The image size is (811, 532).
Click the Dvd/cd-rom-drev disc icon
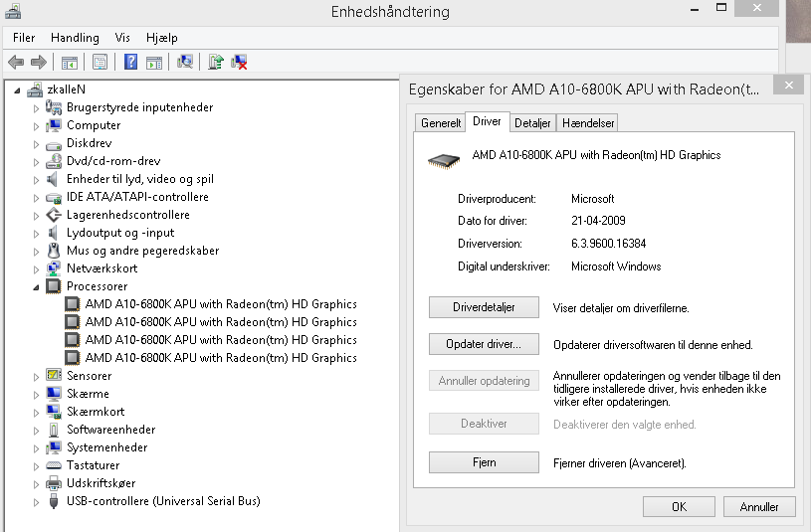[54, 161]
